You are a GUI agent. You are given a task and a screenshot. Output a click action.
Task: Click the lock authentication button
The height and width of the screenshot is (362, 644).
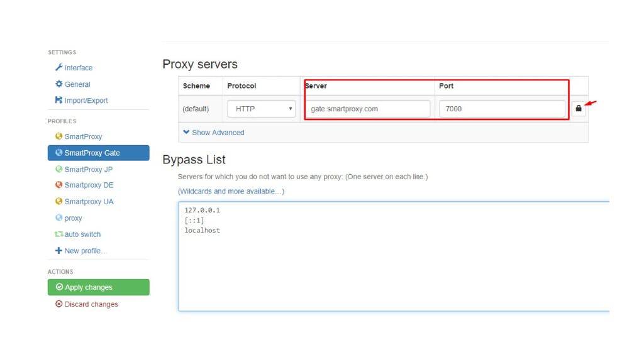pyautogui.click(x=579, y=109)
